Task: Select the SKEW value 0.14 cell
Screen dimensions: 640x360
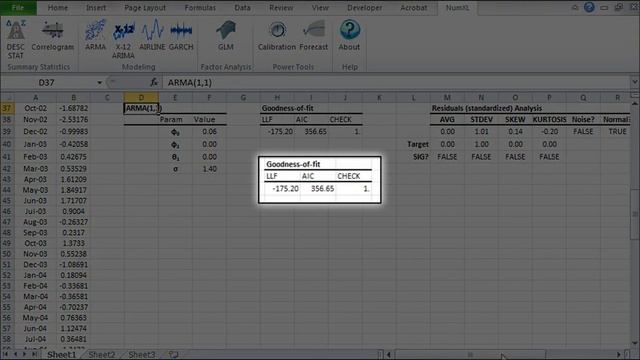Action: [x=515, y=131]
